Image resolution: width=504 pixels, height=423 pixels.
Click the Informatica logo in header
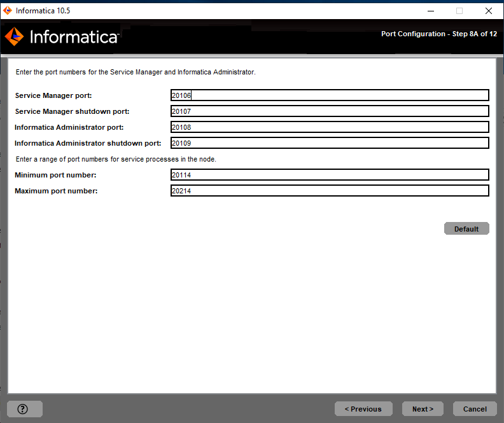click(x=62, y=37)
